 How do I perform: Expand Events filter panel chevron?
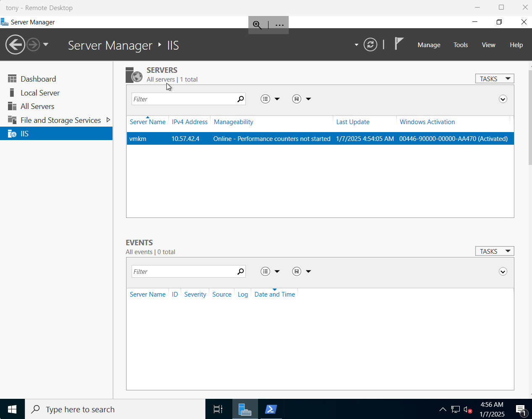click(x=503, y=272)
